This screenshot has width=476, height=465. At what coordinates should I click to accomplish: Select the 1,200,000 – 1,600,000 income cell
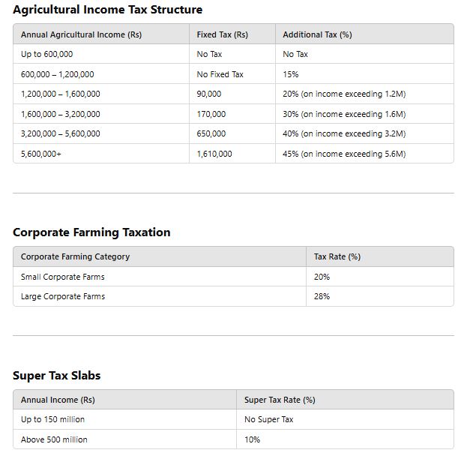click(61, 94)
